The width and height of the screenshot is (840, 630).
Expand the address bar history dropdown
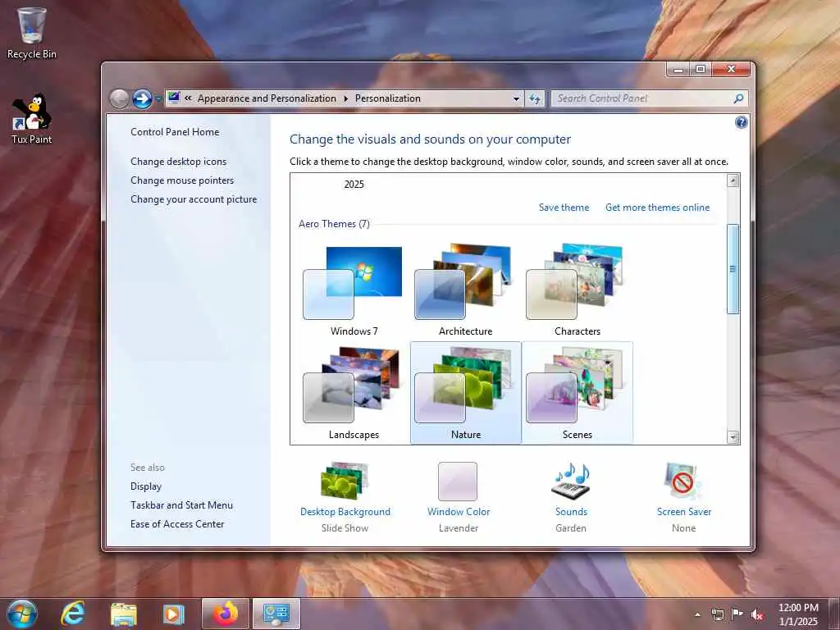[x=516, y=98]
